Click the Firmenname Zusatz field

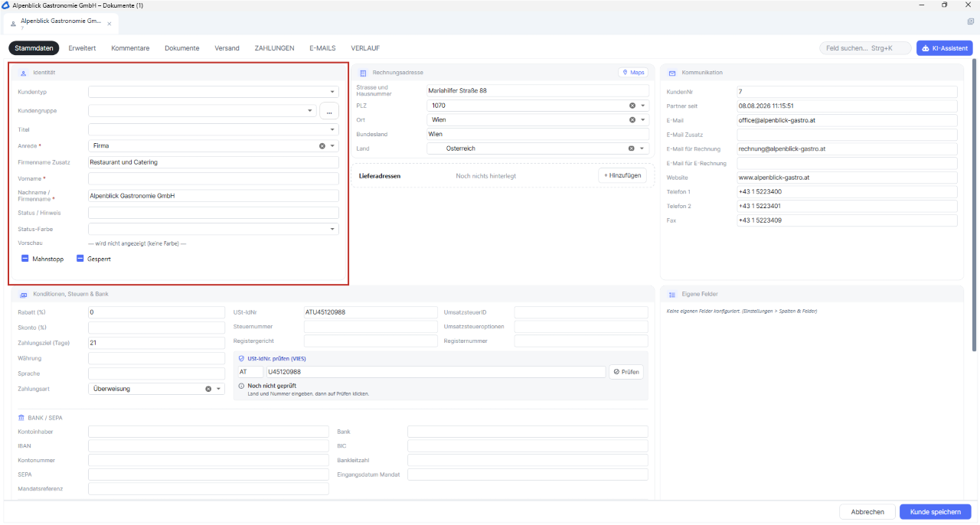click(x=214, y=162)
